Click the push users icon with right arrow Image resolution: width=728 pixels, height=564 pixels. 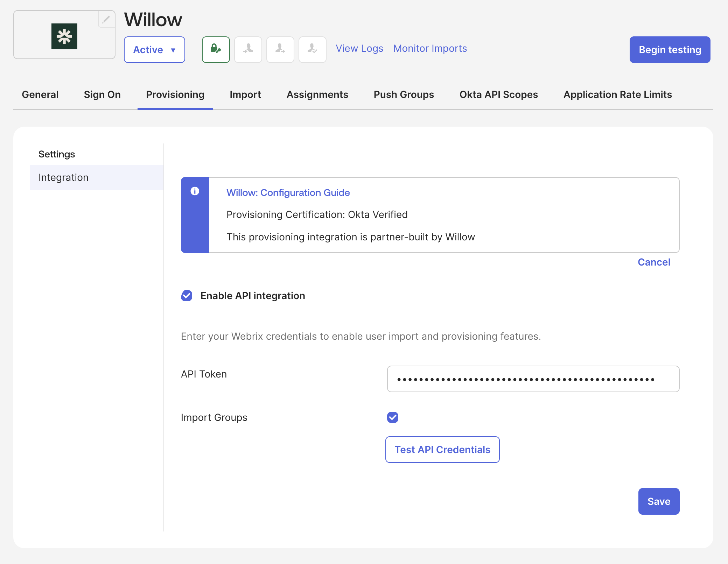tap(280, 50)
